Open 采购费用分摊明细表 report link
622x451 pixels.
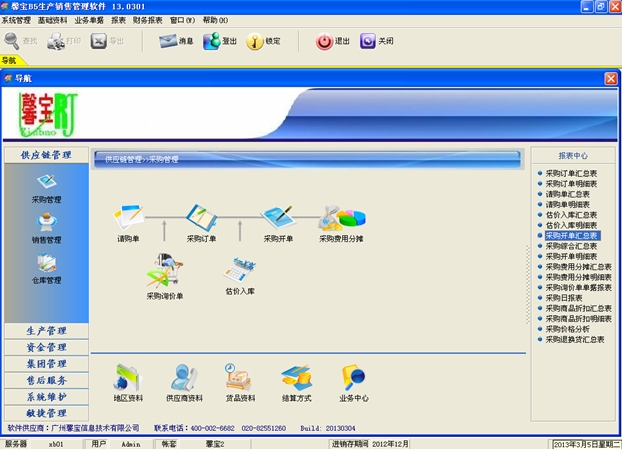tap(578, 277)
